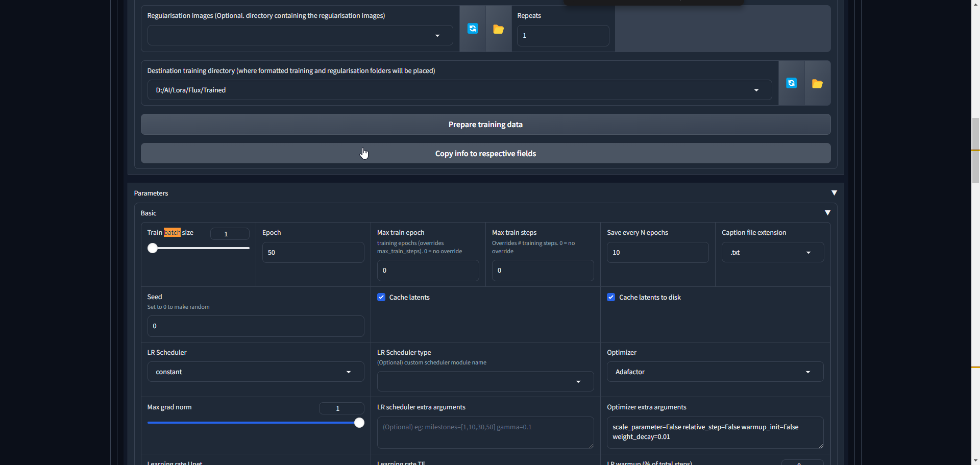The height and width of the screenshot is (465, 980).
Task: Click Copy info to respective fields
Action: point(485,153)
